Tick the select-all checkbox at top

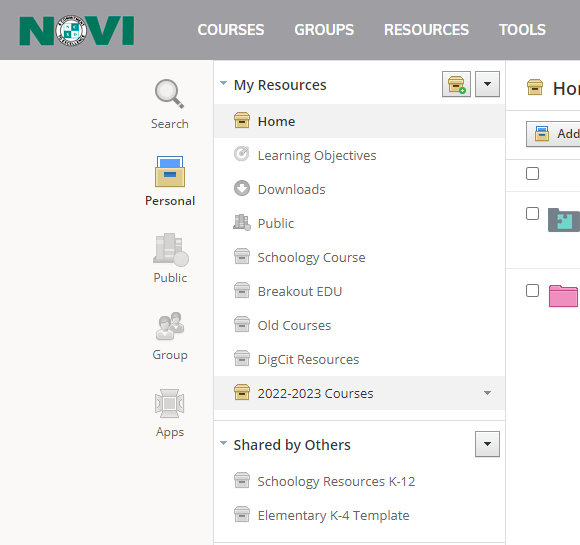(x=532, y=174)
